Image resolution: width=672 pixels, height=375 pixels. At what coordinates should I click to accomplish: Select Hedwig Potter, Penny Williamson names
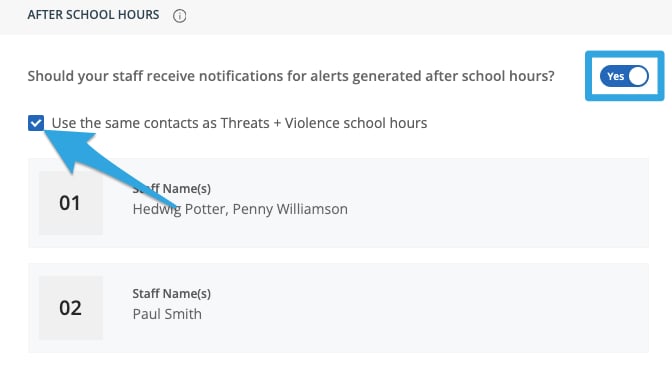240,209
